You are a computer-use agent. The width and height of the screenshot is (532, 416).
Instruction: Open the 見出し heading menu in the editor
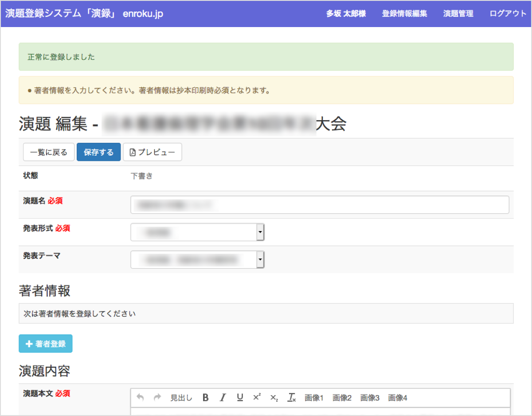coord(181,398)
